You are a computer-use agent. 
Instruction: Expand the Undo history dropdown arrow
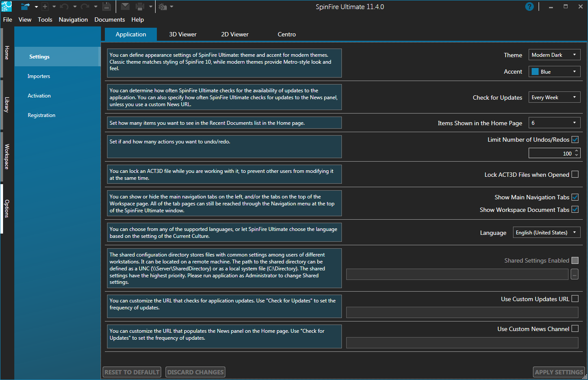coord(75,7)
